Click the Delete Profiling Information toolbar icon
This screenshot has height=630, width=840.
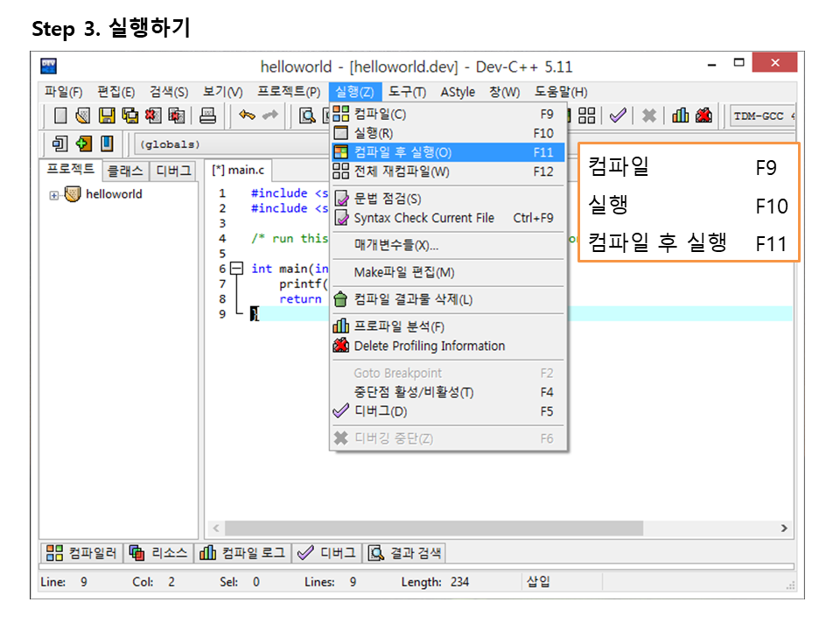(x=703, y=115)
